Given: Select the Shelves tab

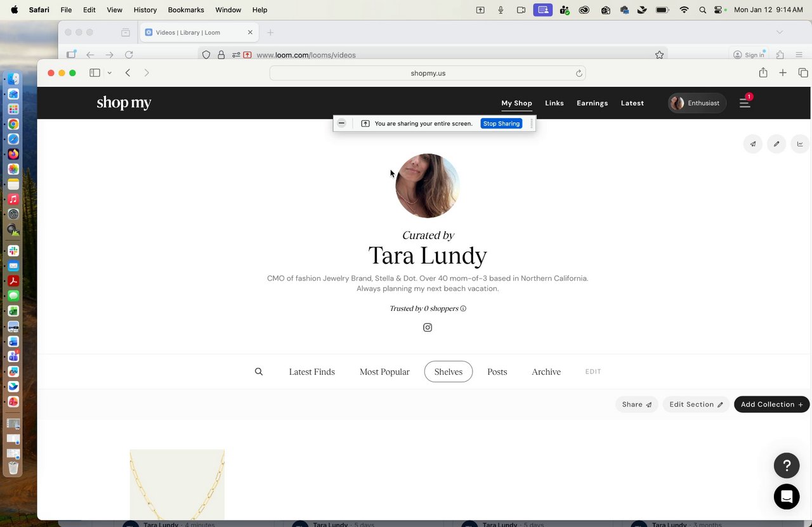Looking at the screenshot, I should (449, 372).
